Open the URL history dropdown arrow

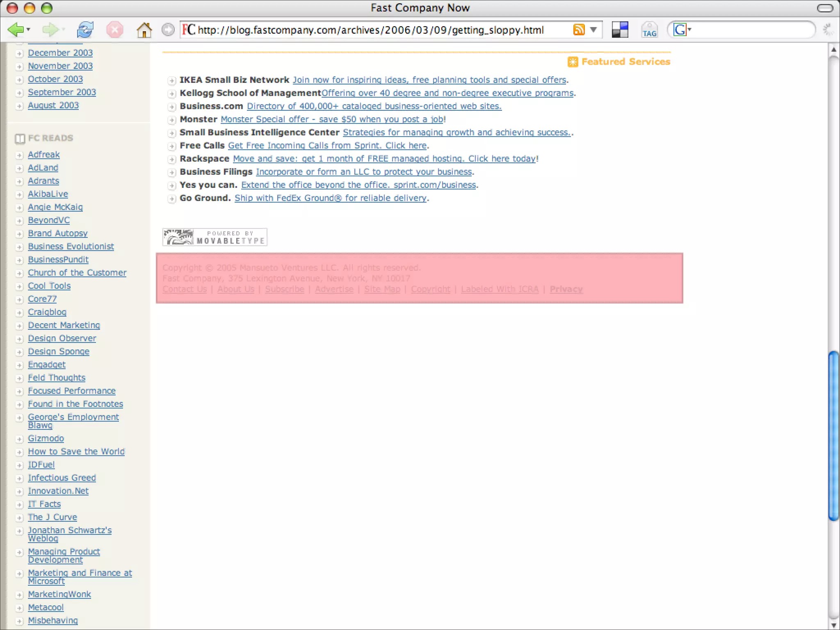(x=593, y=30)
